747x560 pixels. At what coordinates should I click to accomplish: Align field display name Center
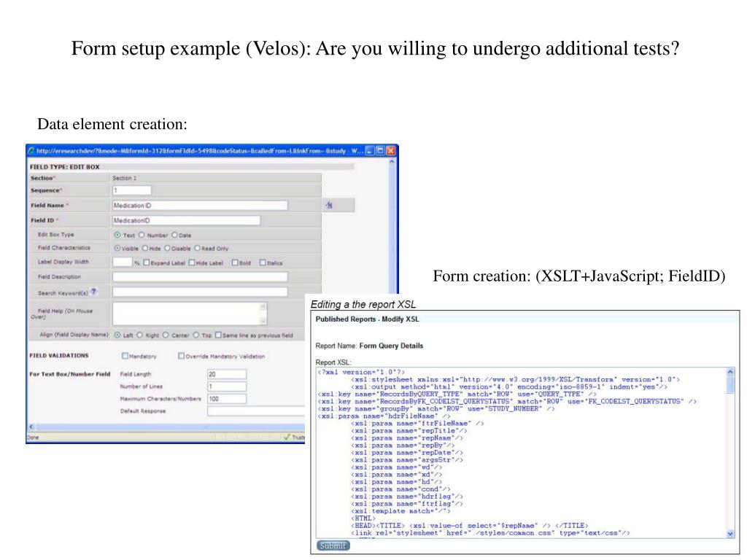click(x=166, y=335)
